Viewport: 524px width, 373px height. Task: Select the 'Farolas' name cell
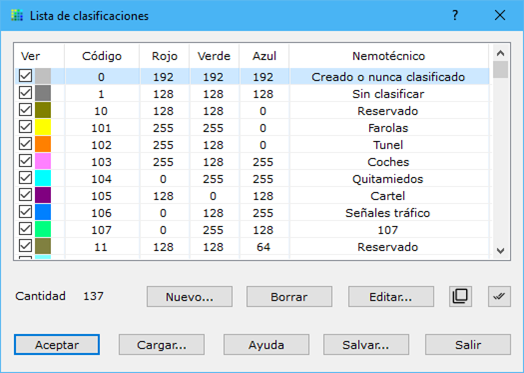[388, 128]
